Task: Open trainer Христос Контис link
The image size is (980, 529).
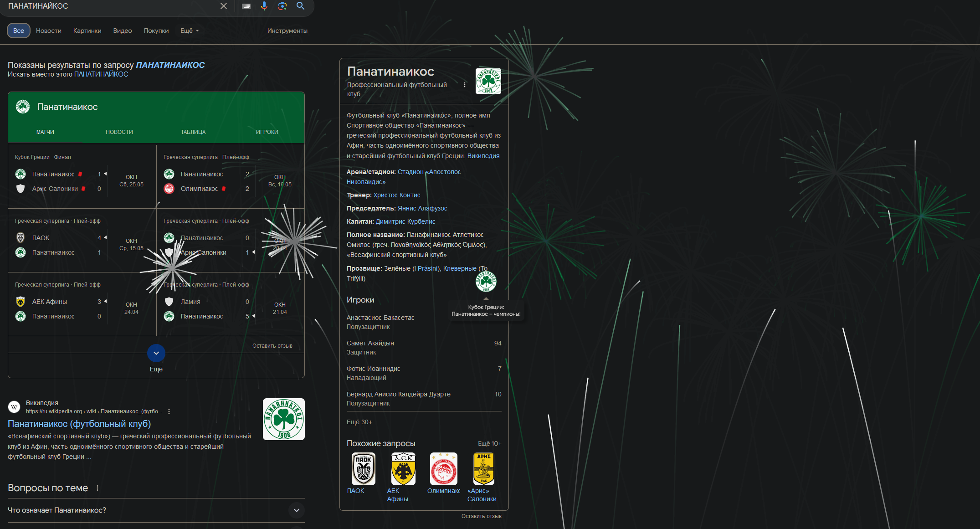Action: click(x=397, y=195)
